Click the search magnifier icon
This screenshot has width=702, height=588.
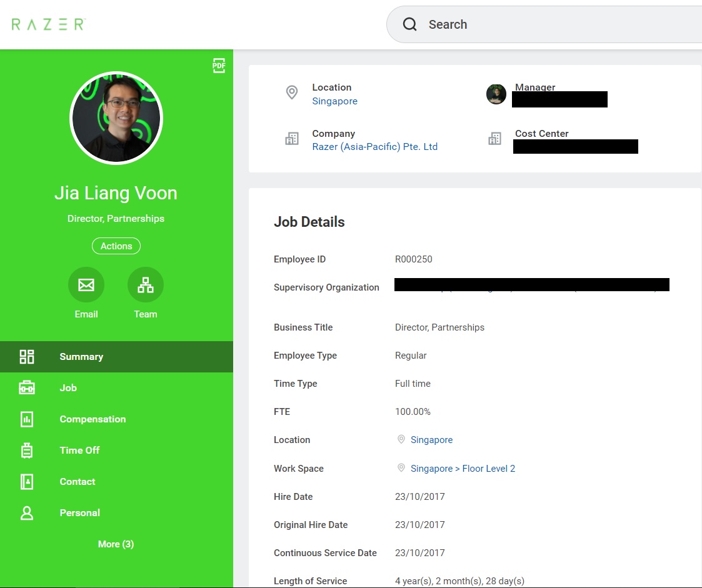[409, 24]
